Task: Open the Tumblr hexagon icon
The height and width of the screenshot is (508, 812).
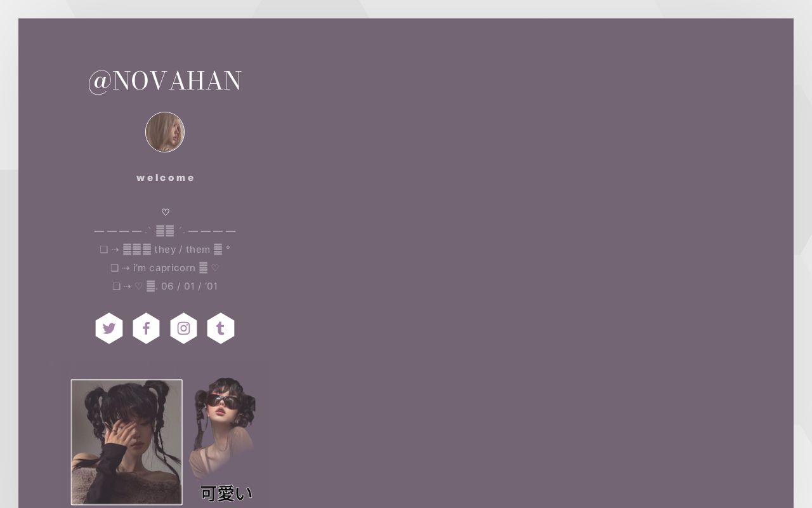Action: coord(221,328)
